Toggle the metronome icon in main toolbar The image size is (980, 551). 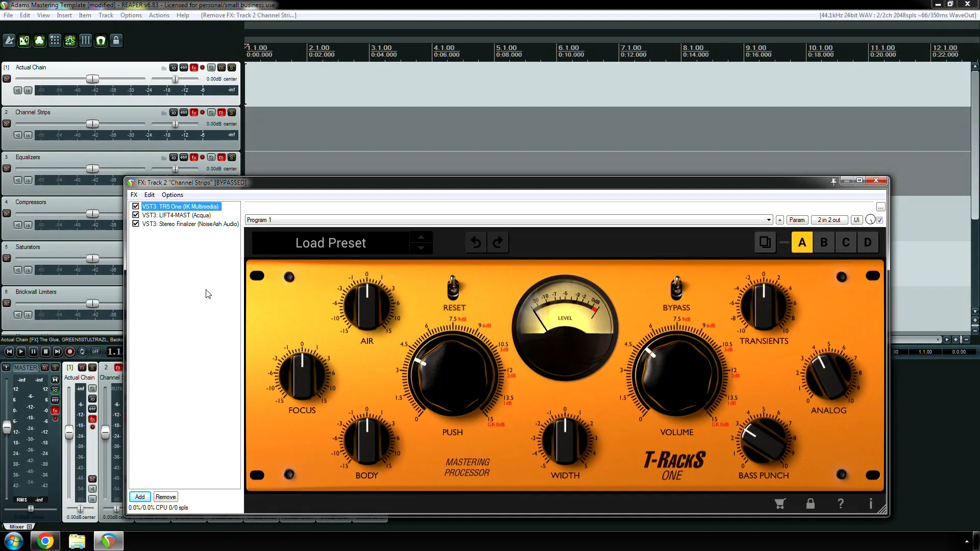click(x=9, y=40)
